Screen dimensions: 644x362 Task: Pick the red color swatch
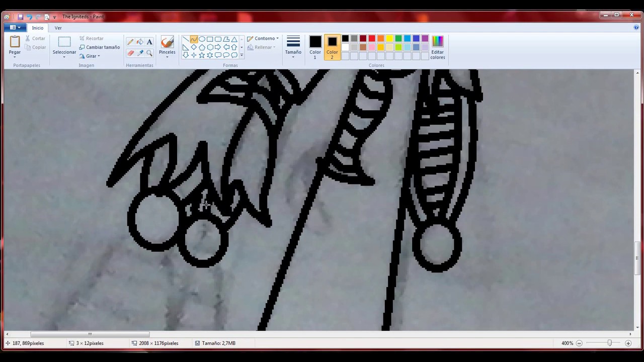372,39
